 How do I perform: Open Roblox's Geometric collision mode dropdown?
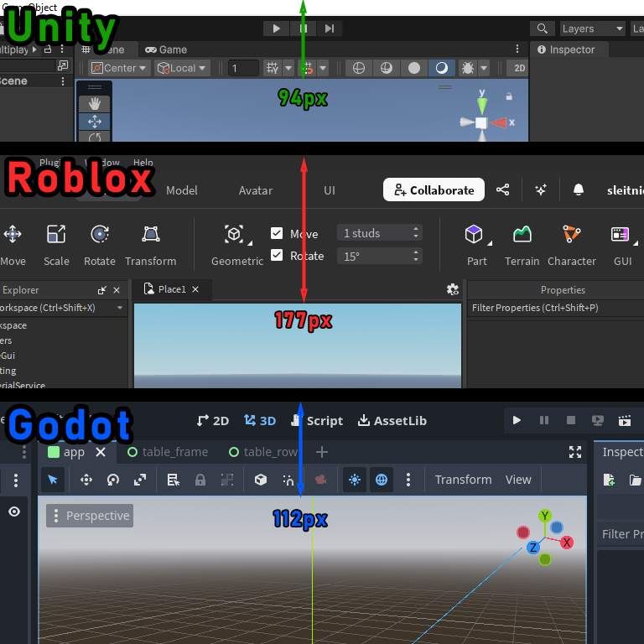tap(237, 245)
